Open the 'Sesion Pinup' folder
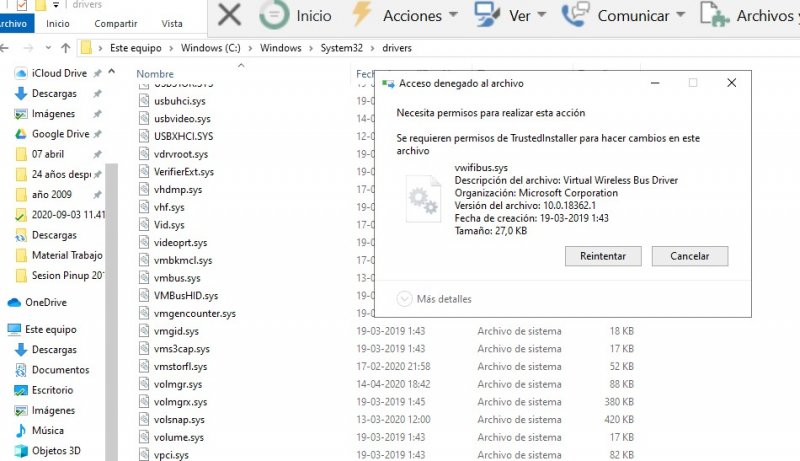 pos(66,275)
